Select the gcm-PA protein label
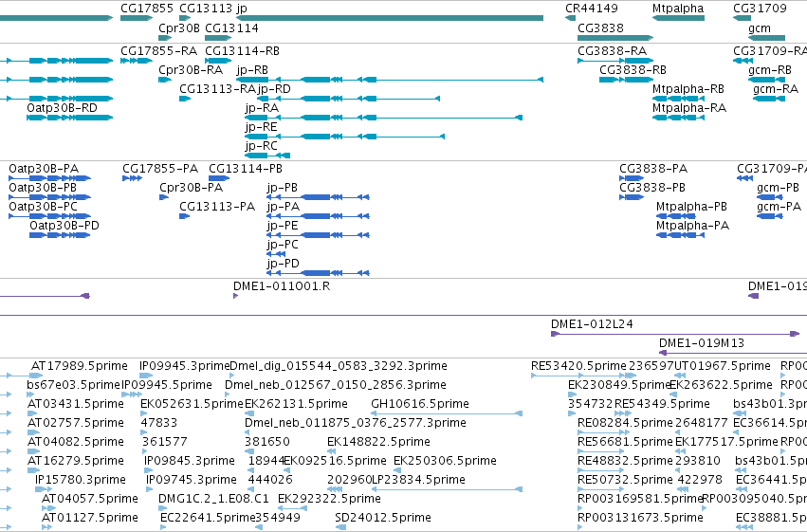This screenshot has height=532, width=807. coord(779,208)
